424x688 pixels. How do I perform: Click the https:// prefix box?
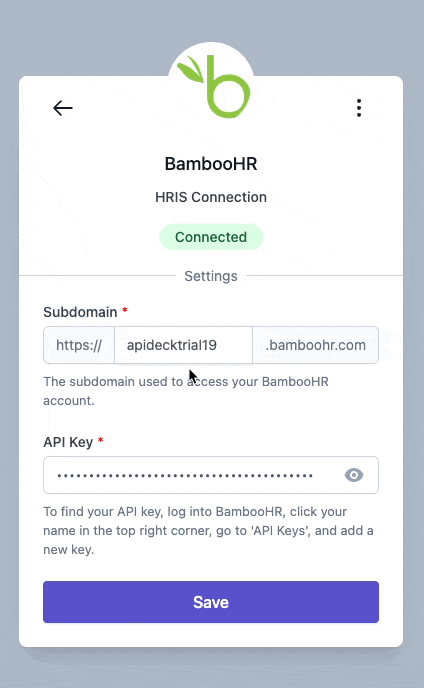(79, 345)
